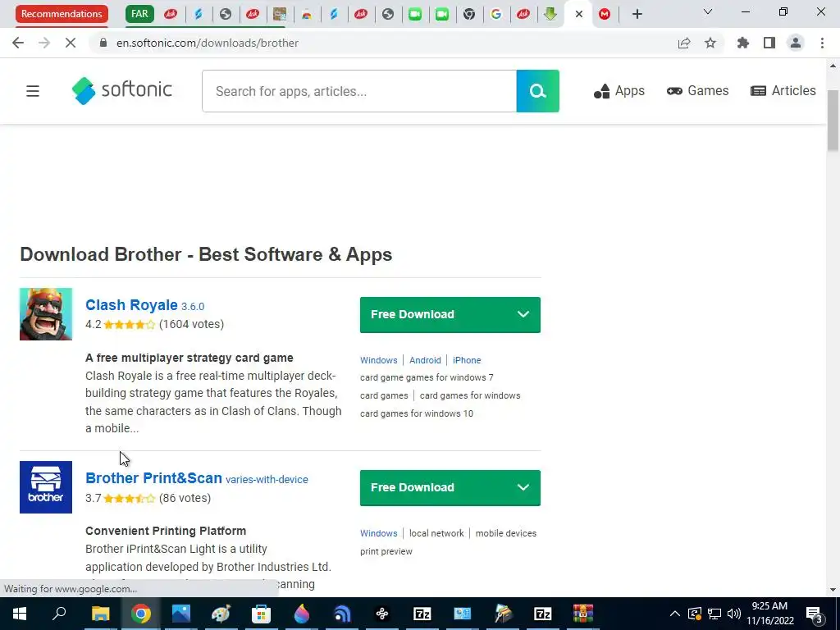The width and height of the screenshot is (840, 630).
Task: Switch to the Google tab
Action: [x=496, y=14]
